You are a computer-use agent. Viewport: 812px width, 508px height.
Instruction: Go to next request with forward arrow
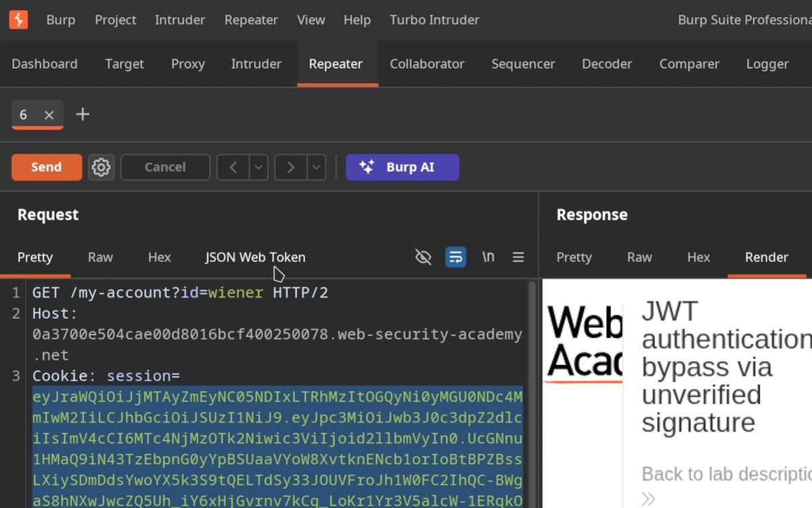click(290, 167)
